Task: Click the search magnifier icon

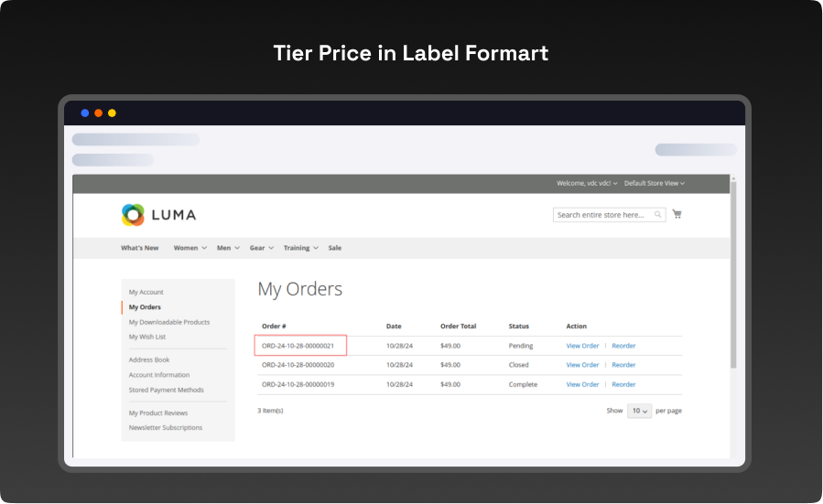Action: click(x=658, y=215)
